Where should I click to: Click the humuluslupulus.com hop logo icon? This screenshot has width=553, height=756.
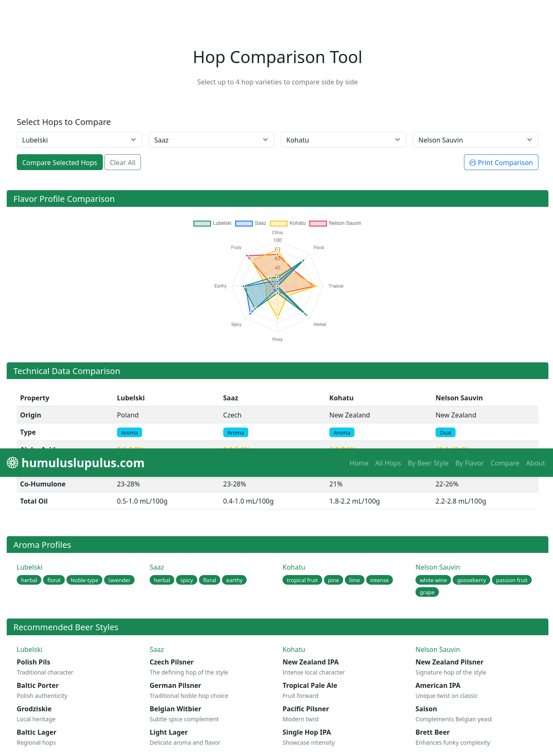click(13, 463)
